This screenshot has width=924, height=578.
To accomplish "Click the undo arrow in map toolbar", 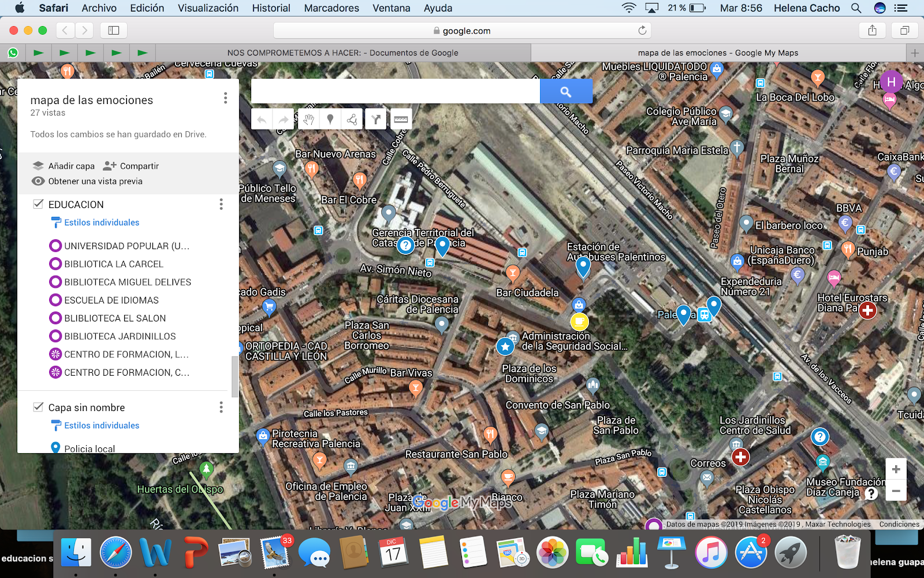I will coord(262,120).
